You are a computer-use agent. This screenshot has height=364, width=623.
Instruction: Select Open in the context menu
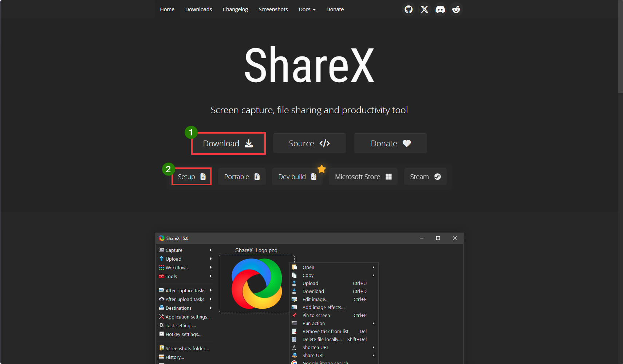click(x=334, y=267)
